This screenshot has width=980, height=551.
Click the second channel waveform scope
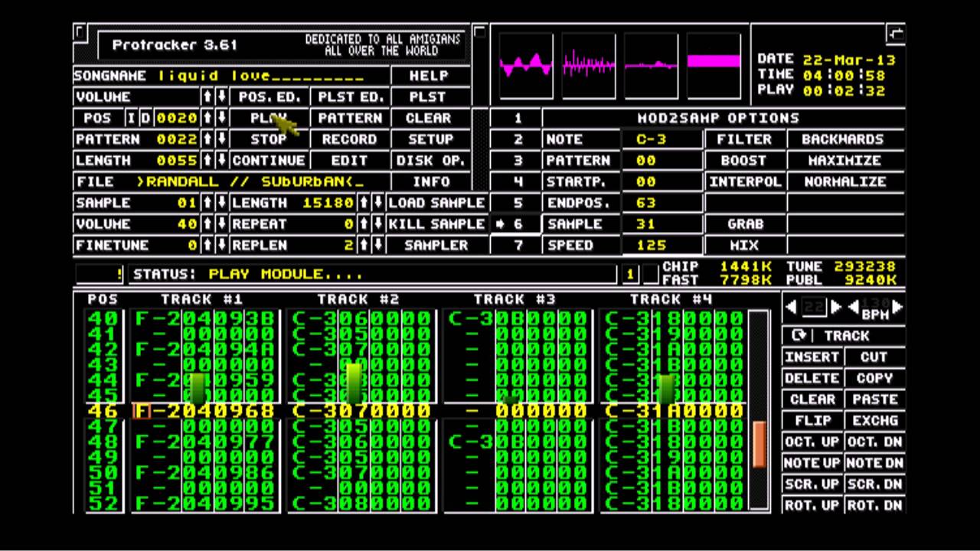tap(588, 66)
